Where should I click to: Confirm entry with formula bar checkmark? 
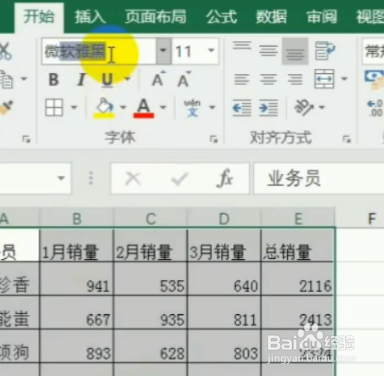tap(179, 179)
